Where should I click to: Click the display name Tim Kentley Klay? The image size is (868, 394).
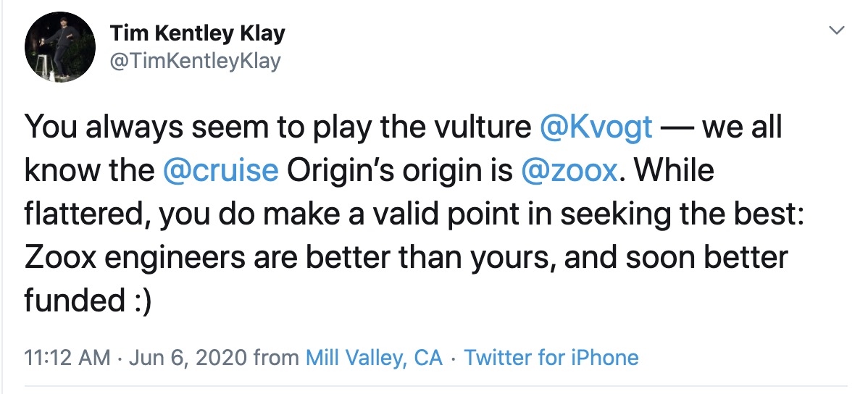[x=197, y=33]
